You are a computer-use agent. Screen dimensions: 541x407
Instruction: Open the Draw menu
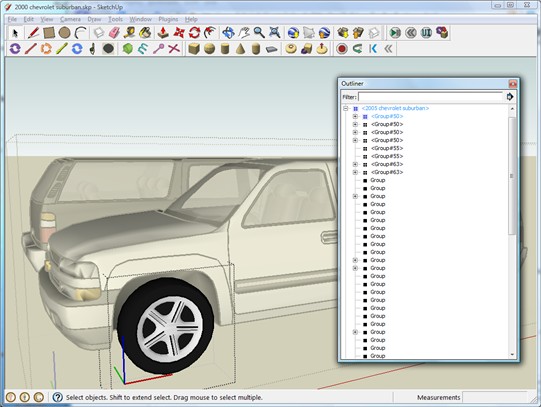[94, 19]
